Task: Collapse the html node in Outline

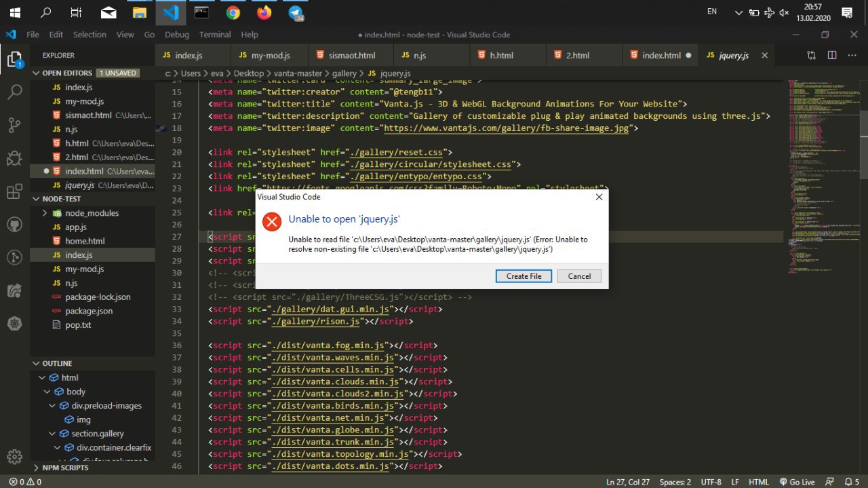Action: point(43,378)
